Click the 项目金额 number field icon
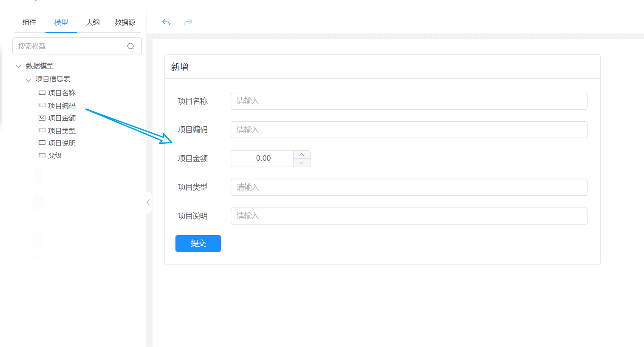The height and width of the screenshot is (347, 644). [x=42, y=118]
